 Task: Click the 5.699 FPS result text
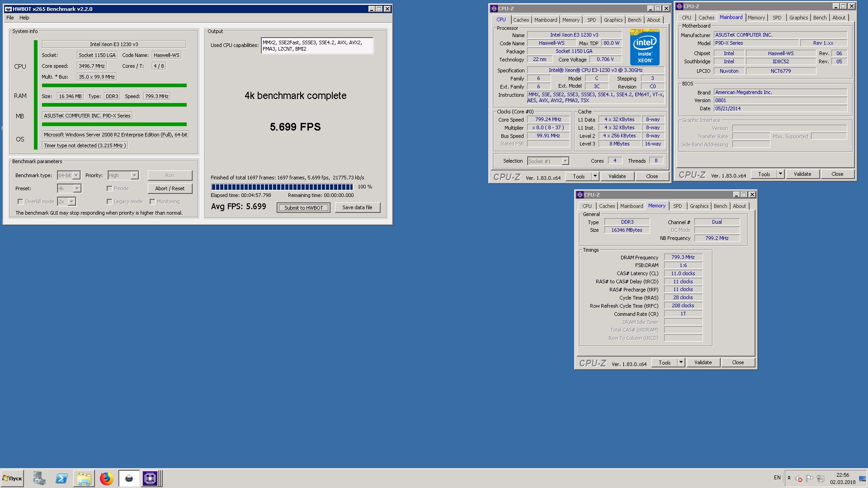click(295, 127)
